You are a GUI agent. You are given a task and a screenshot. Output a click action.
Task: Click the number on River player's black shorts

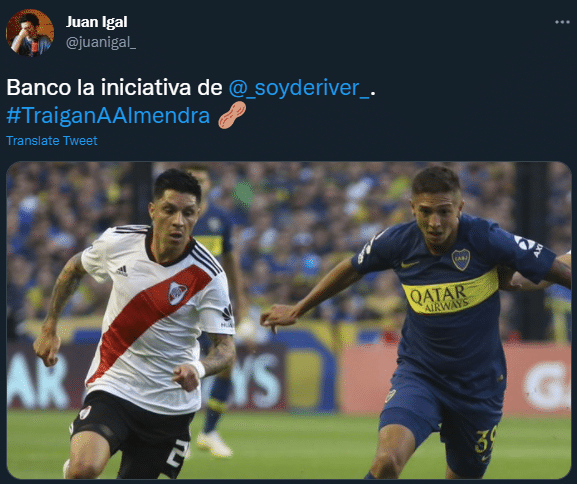(178, 453)
